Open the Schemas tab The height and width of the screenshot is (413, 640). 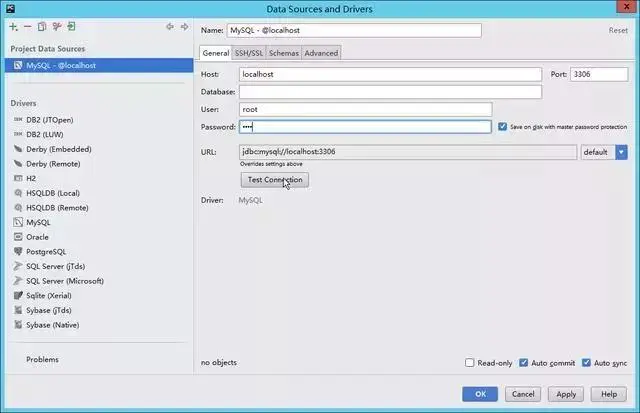pos(284,53)
